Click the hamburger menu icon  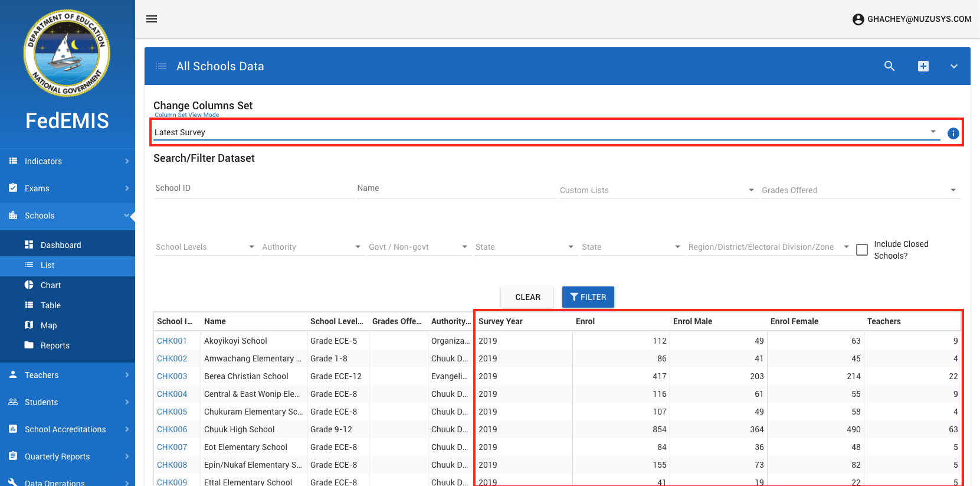pyautogui.click(x=152, y=19)
